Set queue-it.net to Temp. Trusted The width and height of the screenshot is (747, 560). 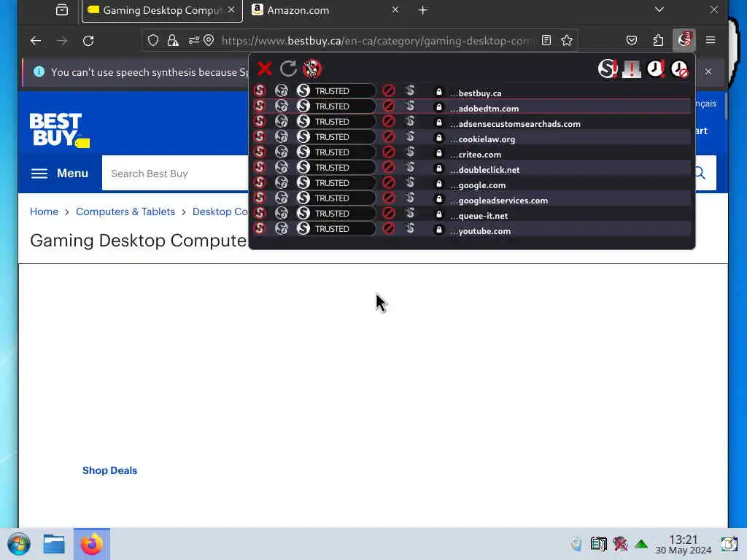click(282, 213)
